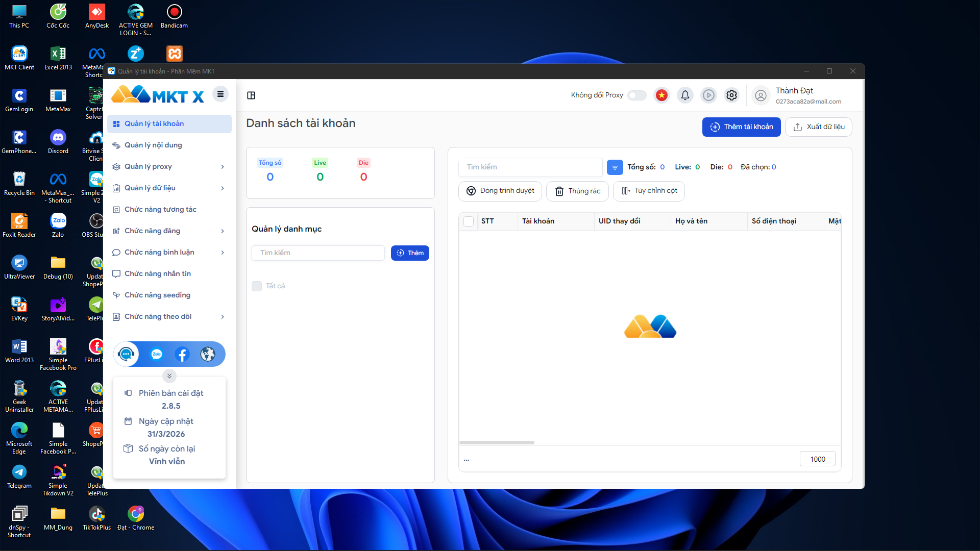Open Recycle Bin desktop icon

tap(19, 184)
